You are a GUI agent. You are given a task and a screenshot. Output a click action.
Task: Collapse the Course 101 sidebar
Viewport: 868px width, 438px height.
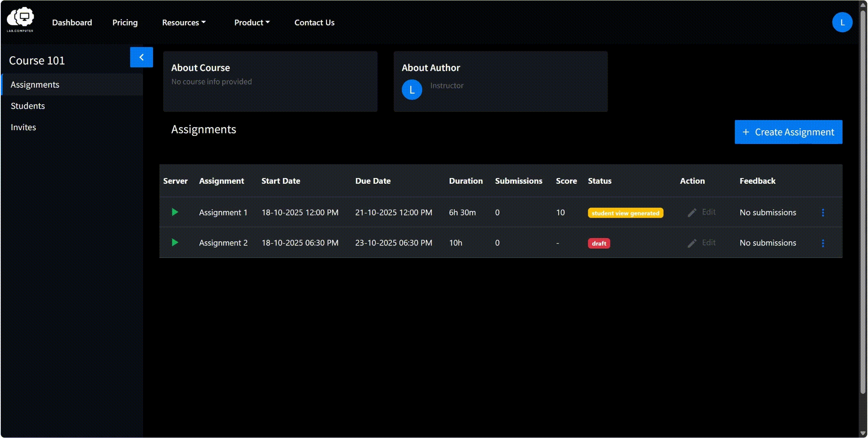pyautogui.click(x=141, y=57)
